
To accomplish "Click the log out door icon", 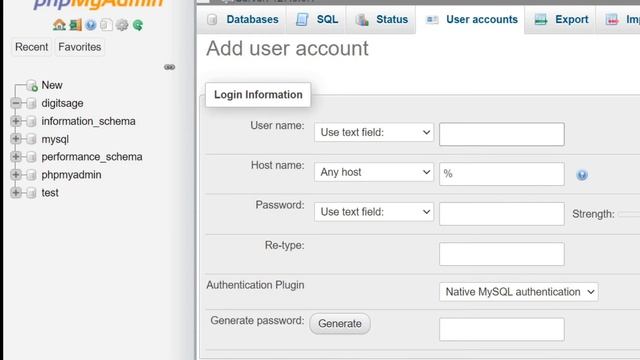I will point(76,25).
